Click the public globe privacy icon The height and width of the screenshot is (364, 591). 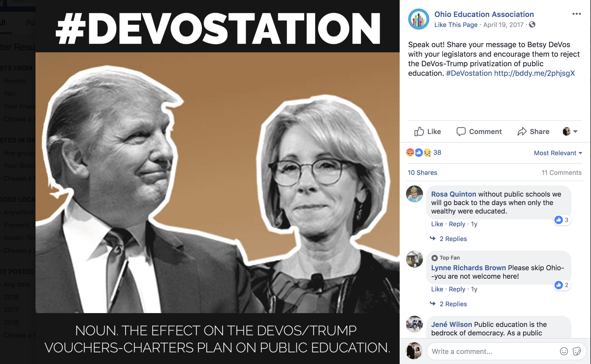[x=532, y=25]
